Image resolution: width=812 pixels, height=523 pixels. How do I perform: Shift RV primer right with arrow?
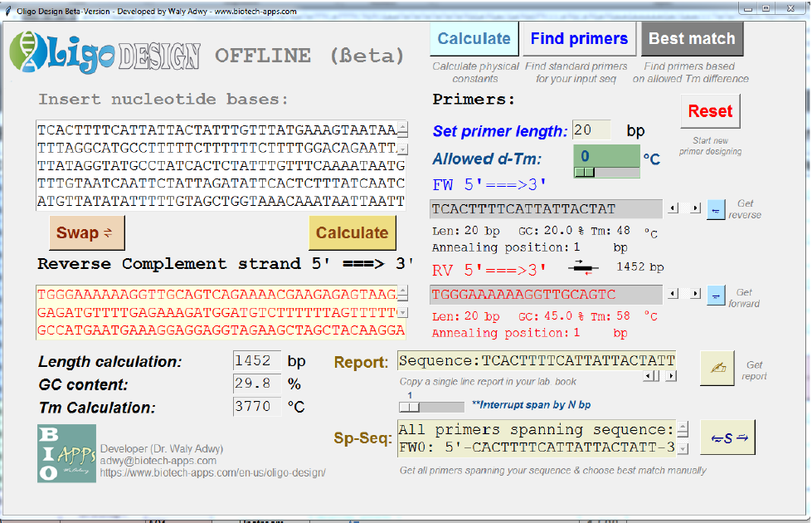tap(695, 294)
